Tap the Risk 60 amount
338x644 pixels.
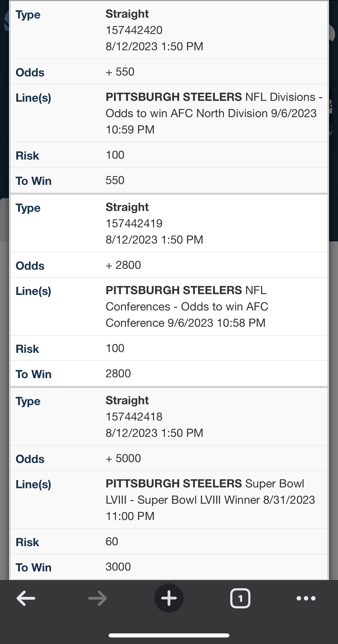[112, 542]
